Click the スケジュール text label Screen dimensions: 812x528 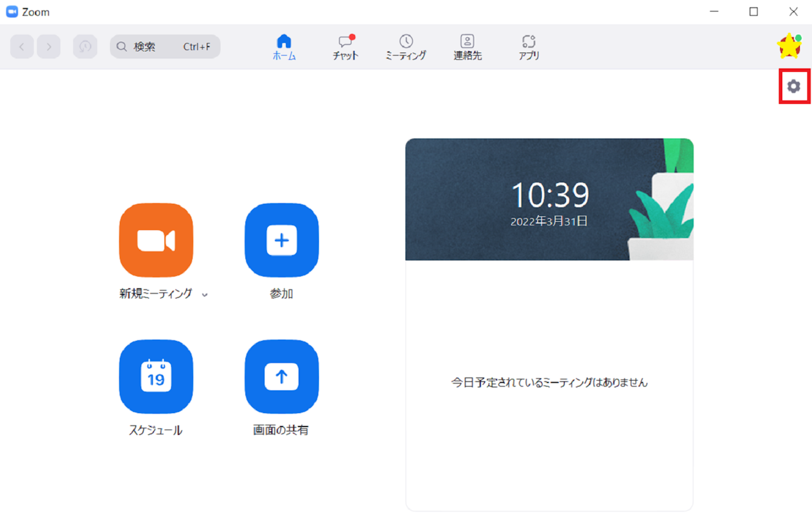[x=155, y=430]
